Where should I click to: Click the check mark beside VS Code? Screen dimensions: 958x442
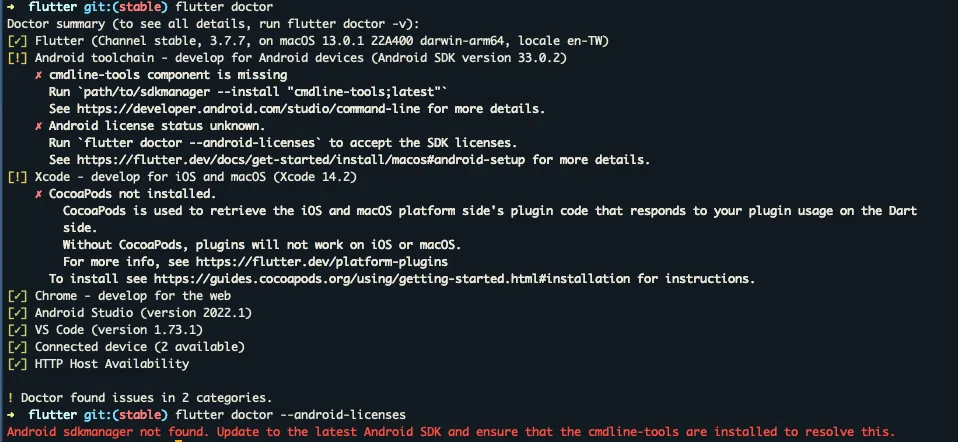click(17, 330)
